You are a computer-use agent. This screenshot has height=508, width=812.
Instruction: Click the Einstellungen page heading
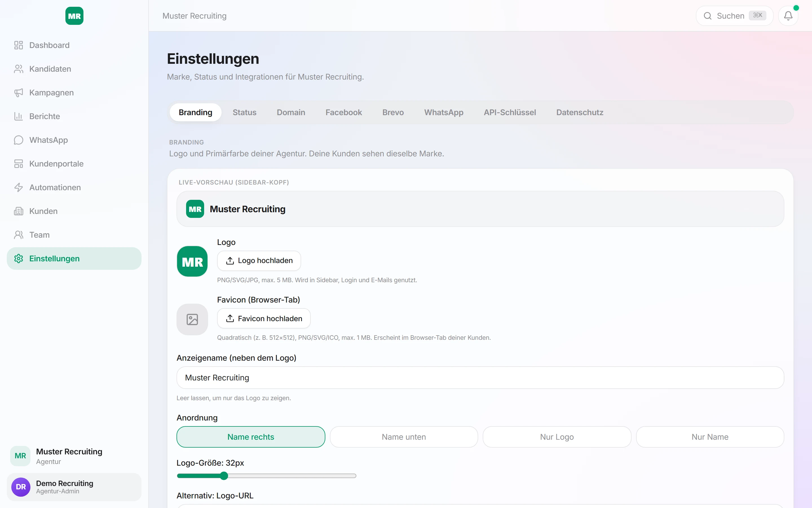click(213, 59)
